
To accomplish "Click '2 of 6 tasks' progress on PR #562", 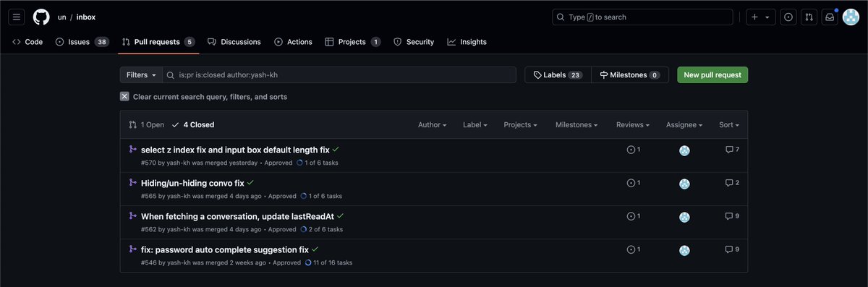I will (321, 229).
